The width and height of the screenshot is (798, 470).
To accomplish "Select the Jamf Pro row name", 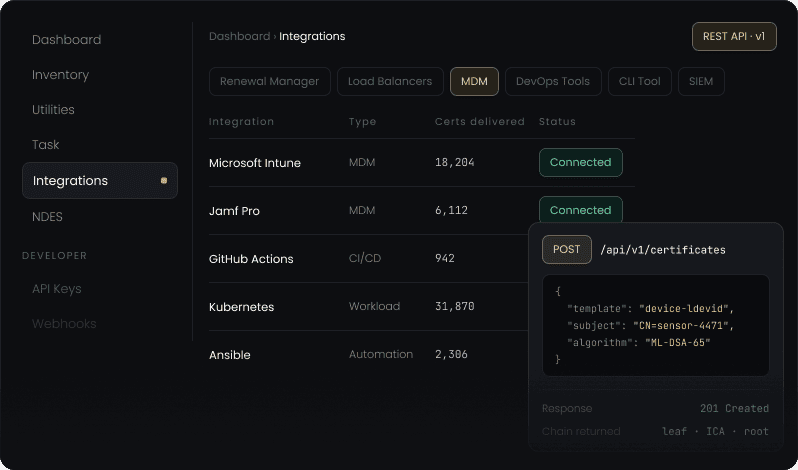I will tap(234, 211).
